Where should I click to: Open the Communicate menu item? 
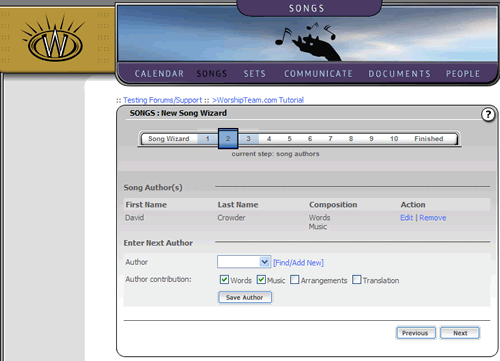tap(318, 74)
